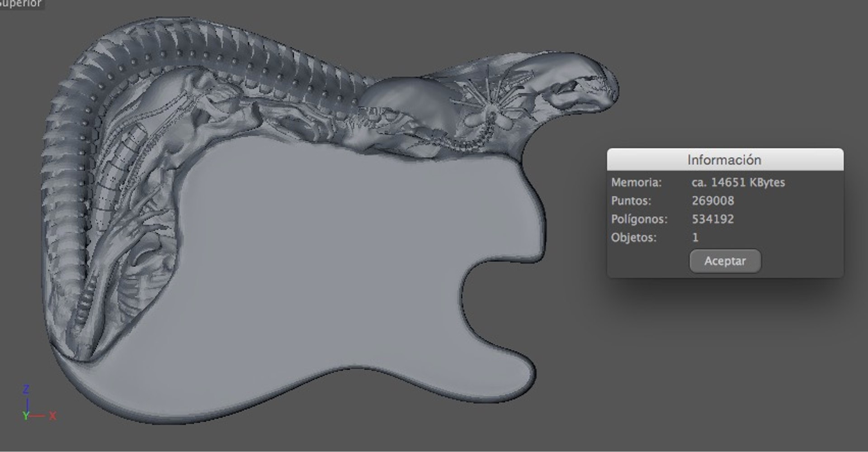
Task: Click the Puntos: label
Action: (x=631, y=201)
